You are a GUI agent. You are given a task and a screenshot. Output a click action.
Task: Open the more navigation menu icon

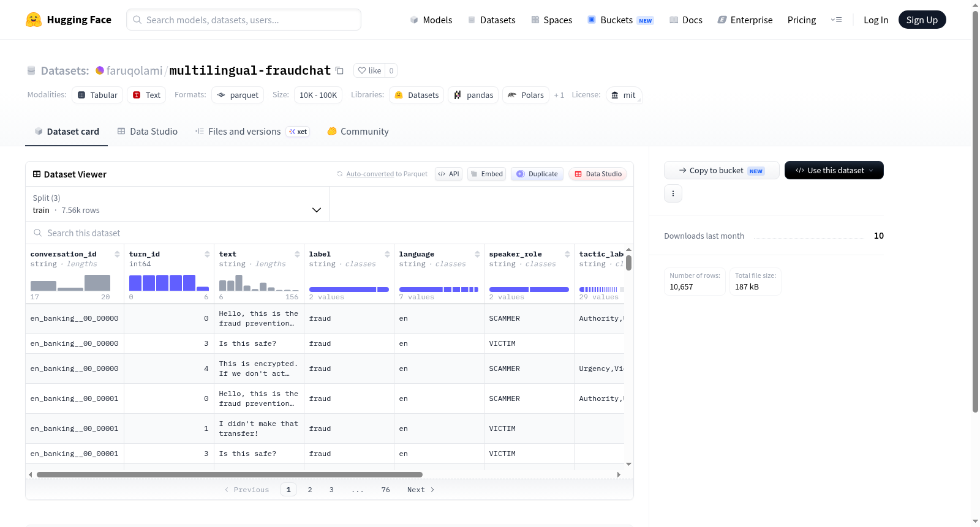click(836, 20)
